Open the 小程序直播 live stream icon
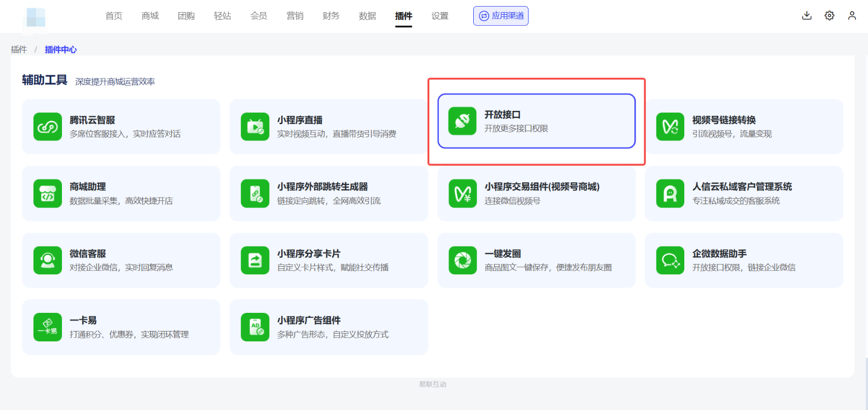Image resolution: width=868 pixels, height=410 pixels. tap(255, 127)
